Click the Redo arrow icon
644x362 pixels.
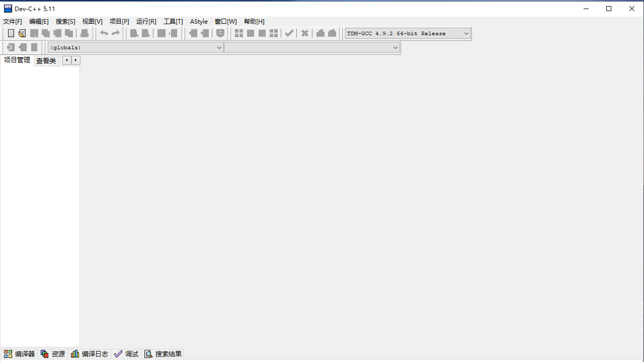click(x=116, y=33)
